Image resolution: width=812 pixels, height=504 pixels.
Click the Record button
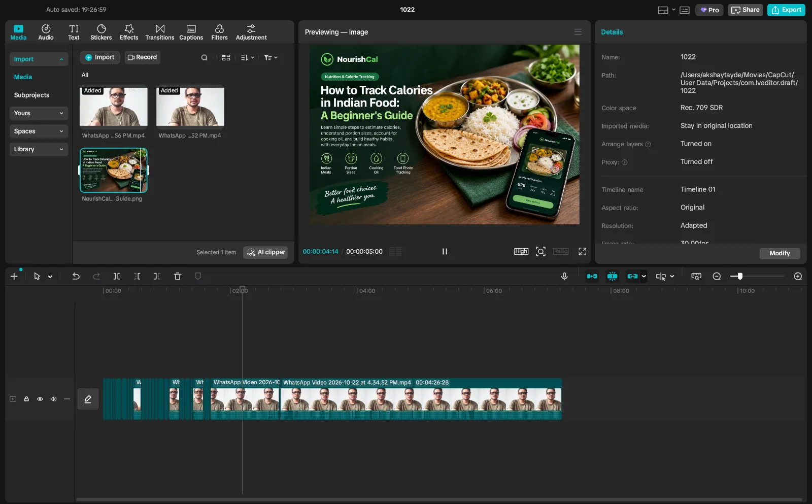point(142,57)
